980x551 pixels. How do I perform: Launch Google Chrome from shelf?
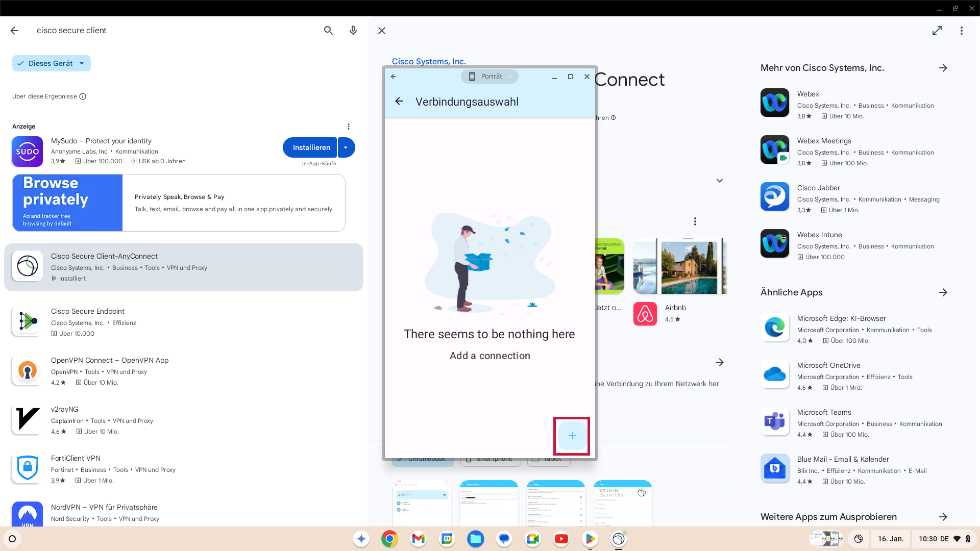[389, 539]
